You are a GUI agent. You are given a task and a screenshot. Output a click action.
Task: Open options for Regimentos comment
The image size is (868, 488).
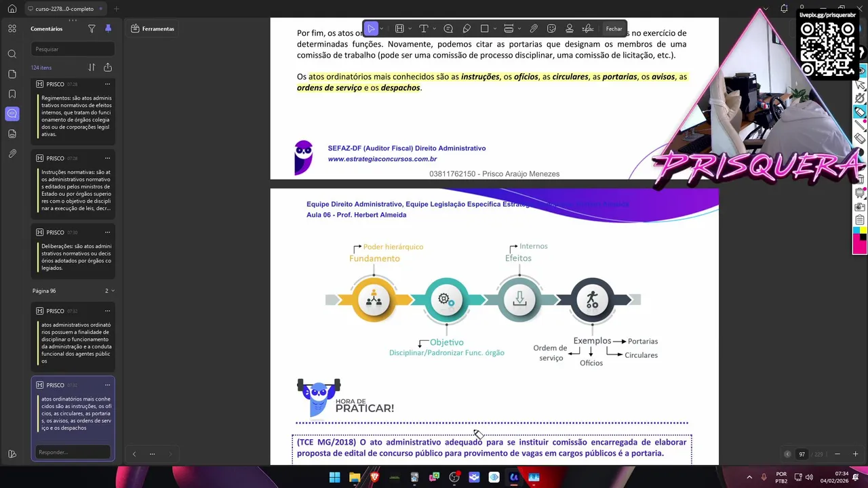click(x=107, y=84)
